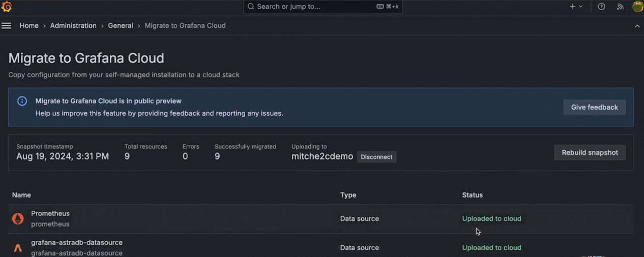Go to the Administration breadcrumb
The width and height of the screenshot is (644, 257).
(x=73, y=25)
